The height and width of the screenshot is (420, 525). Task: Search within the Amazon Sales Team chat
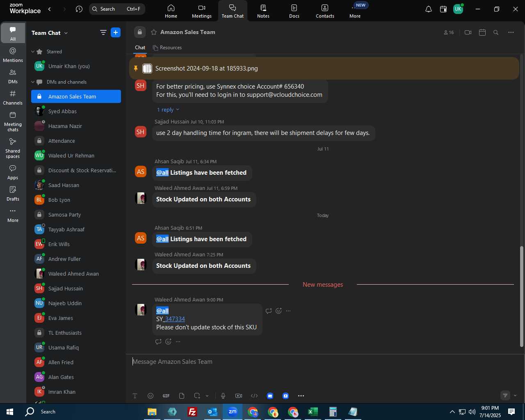click(x=496, y=32)
